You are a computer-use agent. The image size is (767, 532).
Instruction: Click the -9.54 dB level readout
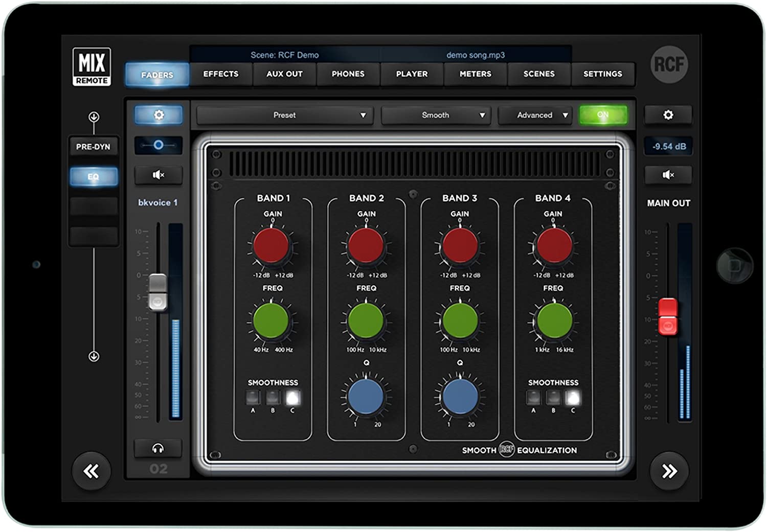669,146
